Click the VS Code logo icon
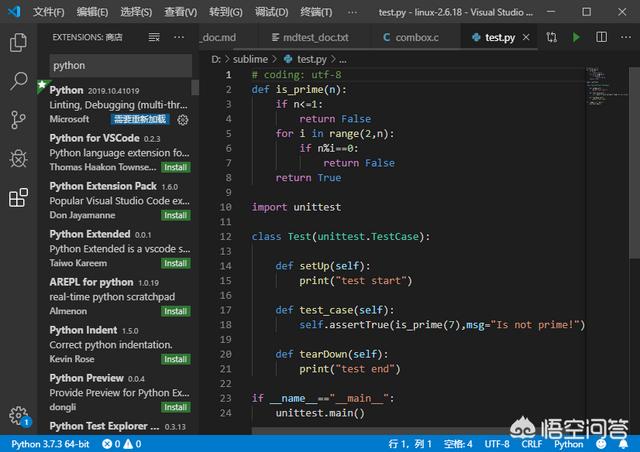Viewport: 640px width, 452px height. pos(14,12)
